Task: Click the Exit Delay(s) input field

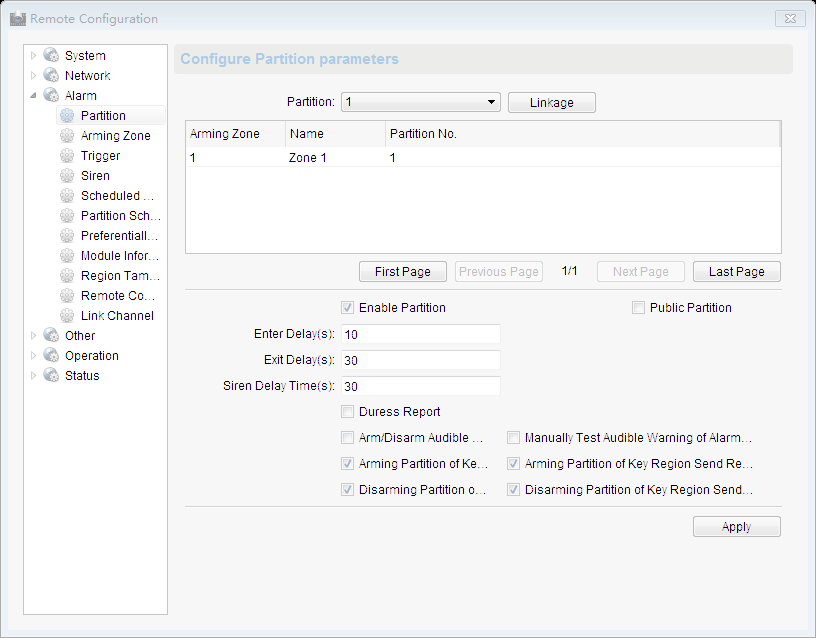Action: pyautogui.click(x=420, y=360)
